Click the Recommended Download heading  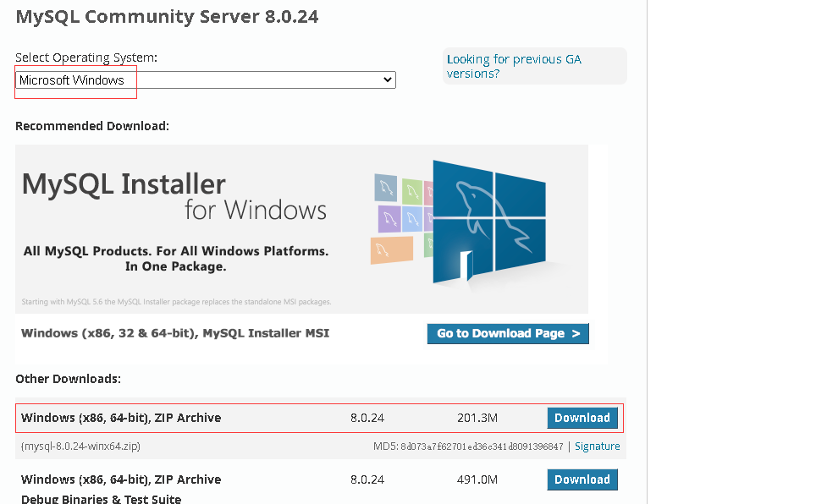point(92,126)
